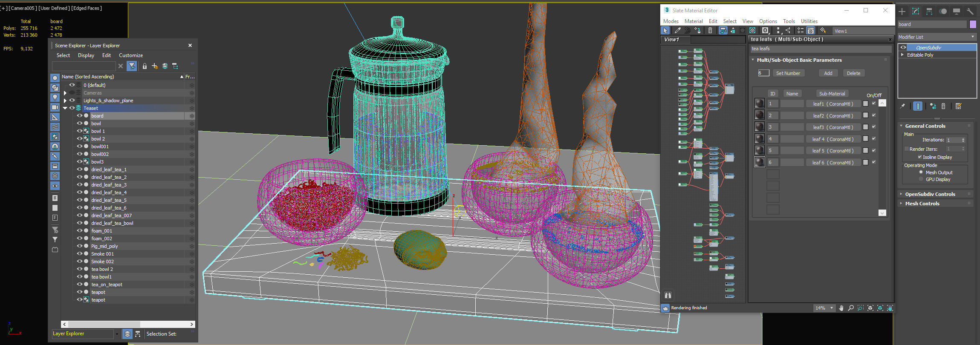
Task: Open Material Parameter Editor toggle icon
Action: click(811, 31)
